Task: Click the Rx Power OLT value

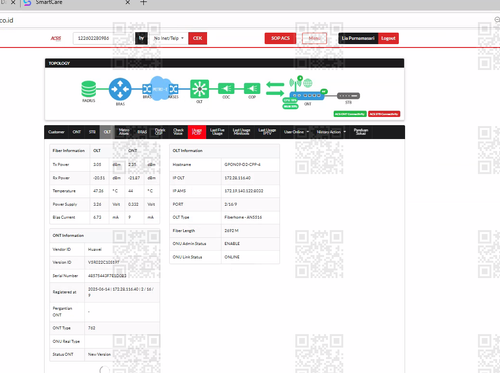Action: tap(99, 178)
